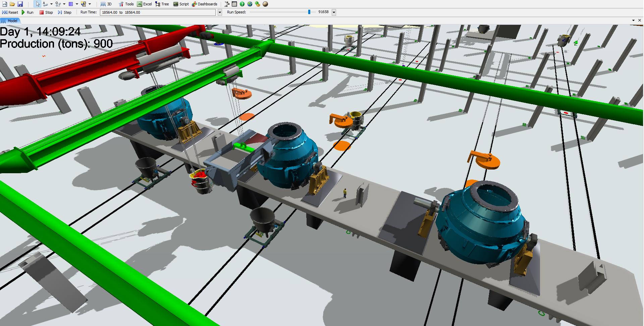Open the Script editor icon

[x=181, y=4]
